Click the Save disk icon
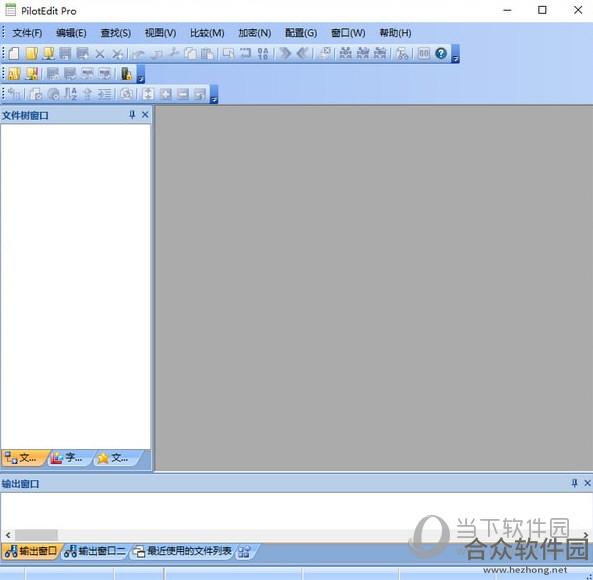 [65, 54]
